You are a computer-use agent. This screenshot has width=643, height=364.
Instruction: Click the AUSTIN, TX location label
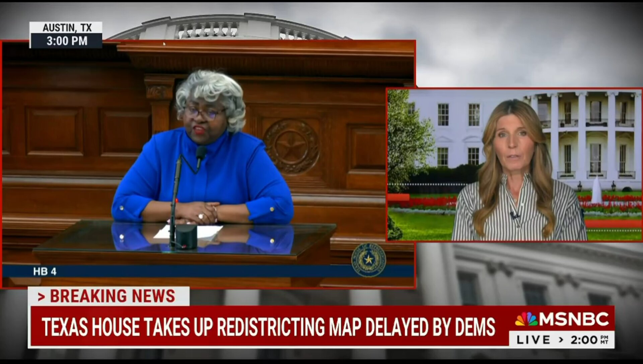pyautogui.click(x=67, y=27)
